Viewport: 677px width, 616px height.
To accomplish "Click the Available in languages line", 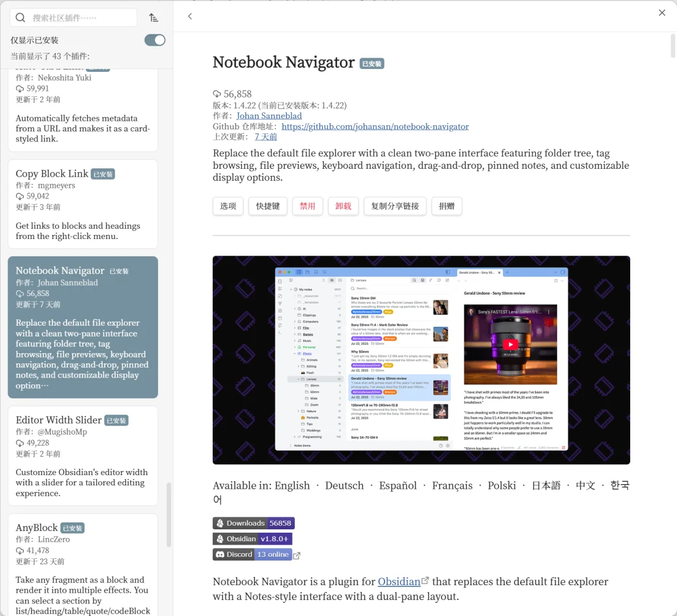I will tap(421, 492).
